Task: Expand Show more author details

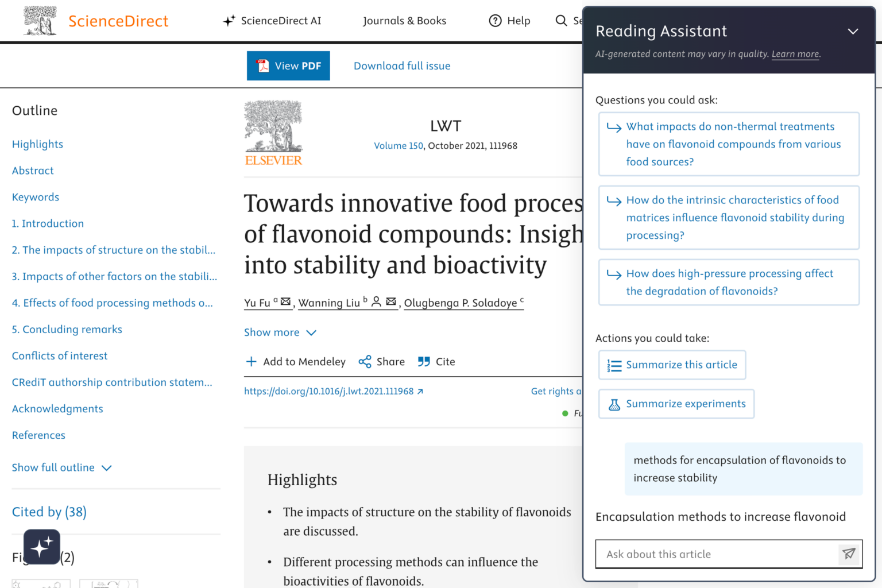Action: click(x=281, y=332)
